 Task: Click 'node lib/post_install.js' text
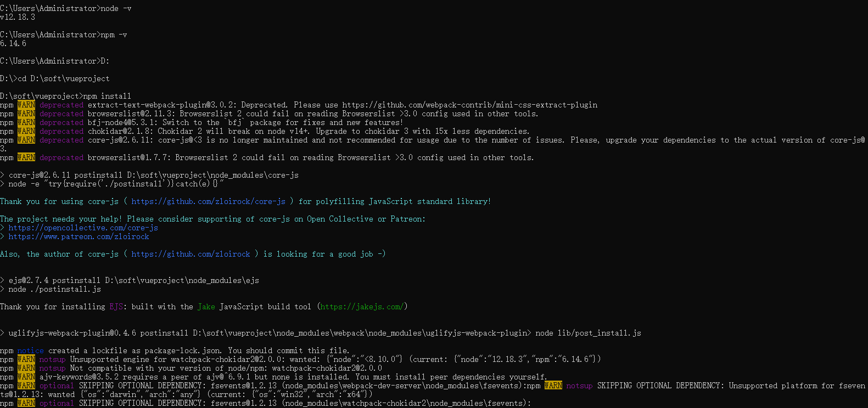(589, 333)
